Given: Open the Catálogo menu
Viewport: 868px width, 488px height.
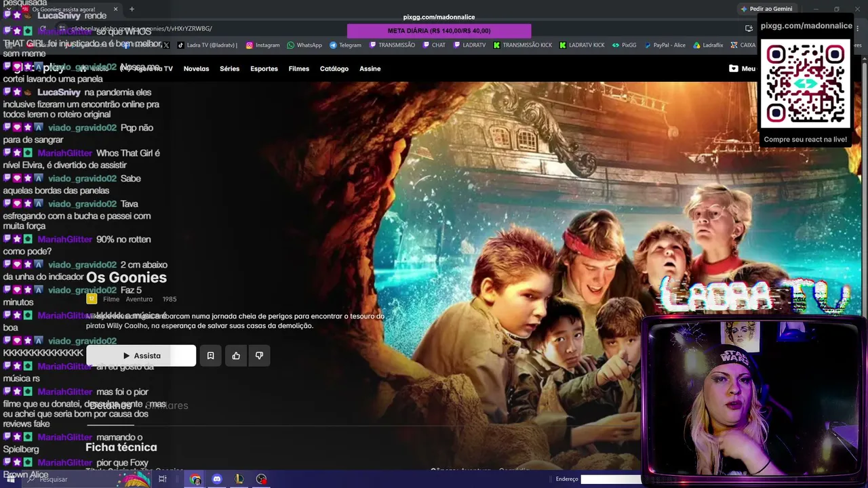Looking at the screenshot, I should [334, 68].
